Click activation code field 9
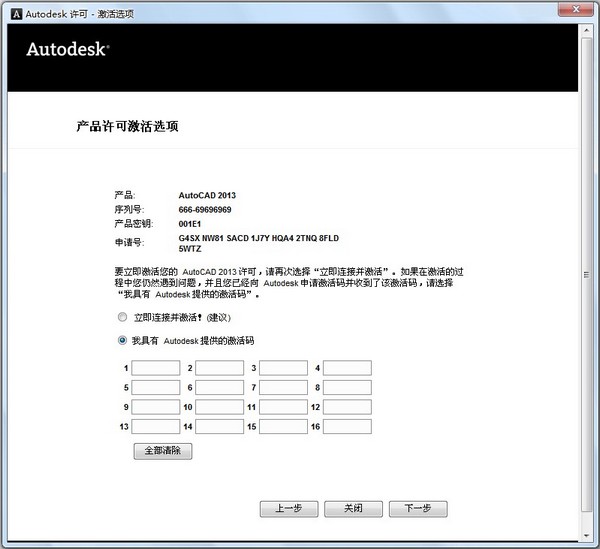This screenshot has height=549, width=600. pyautogui.click(x=156, y=407)
